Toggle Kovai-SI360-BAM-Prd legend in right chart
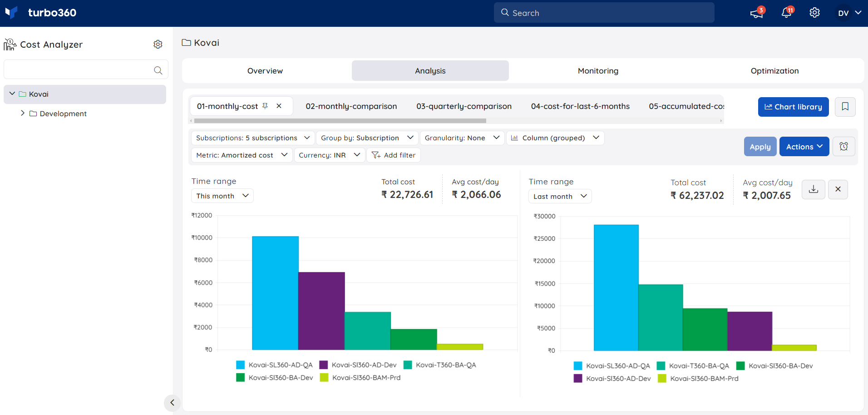Screen dimensions: 868x415 pos(698,379)
